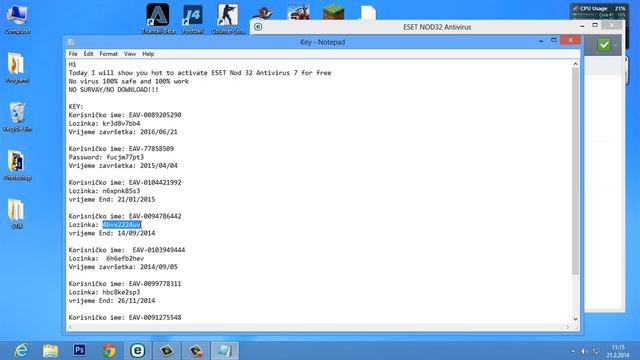Close the Key - Notepad window
640x360 pixels.
tap(570, 40)
